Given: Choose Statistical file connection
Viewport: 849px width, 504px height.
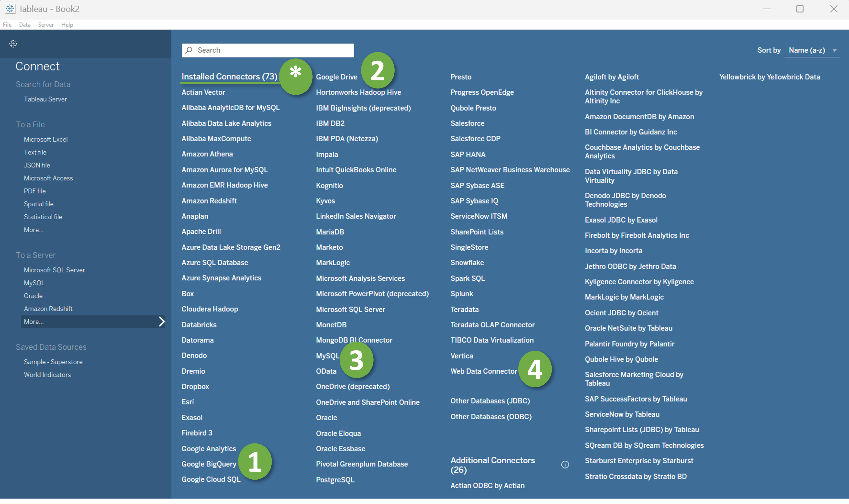Looking at the screenshot, I should 43,217.
